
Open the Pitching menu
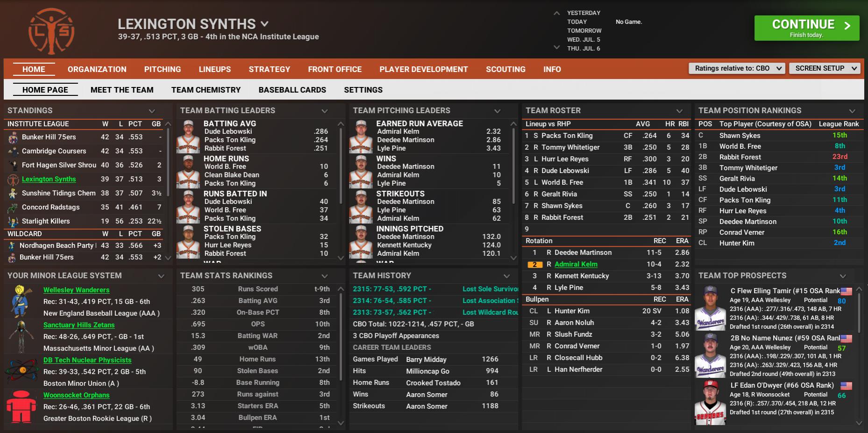tap(162, 69)
